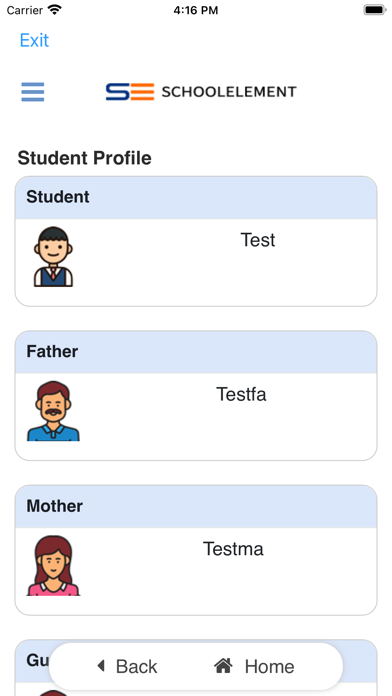Tap the battery icon in status bar

[x=375, y=10]
